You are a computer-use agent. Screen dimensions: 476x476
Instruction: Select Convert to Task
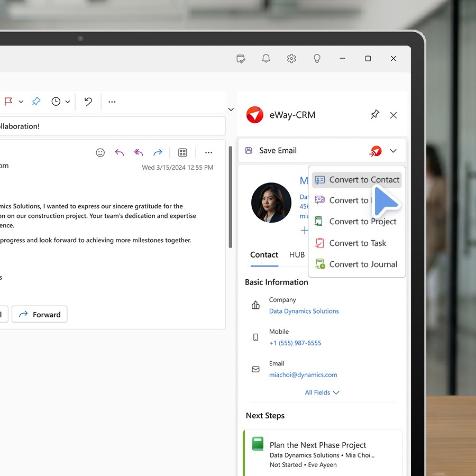356,243
